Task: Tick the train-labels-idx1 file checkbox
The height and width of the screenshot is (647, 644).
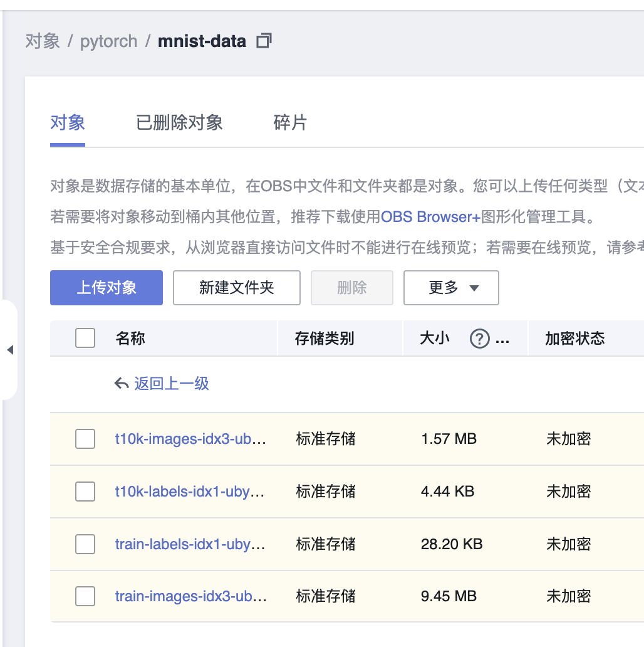Action: click(x=85, y=544)
